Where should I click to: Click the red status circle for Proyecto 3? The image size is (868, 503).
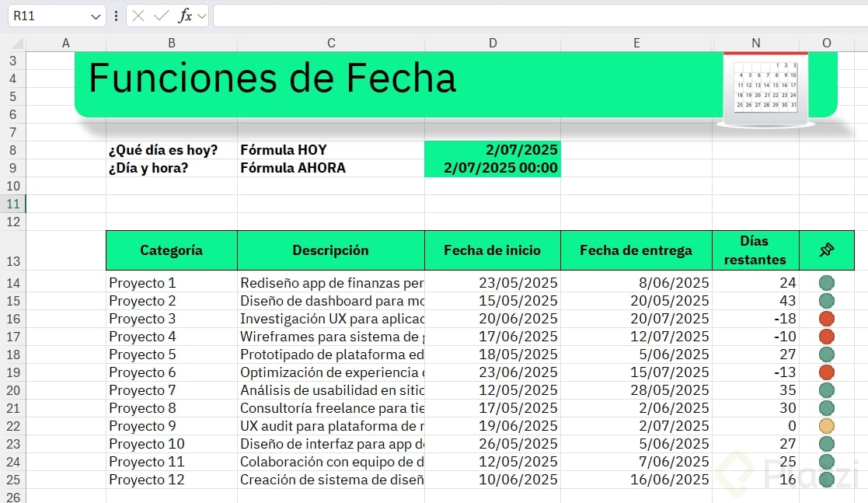pos(827,319)
